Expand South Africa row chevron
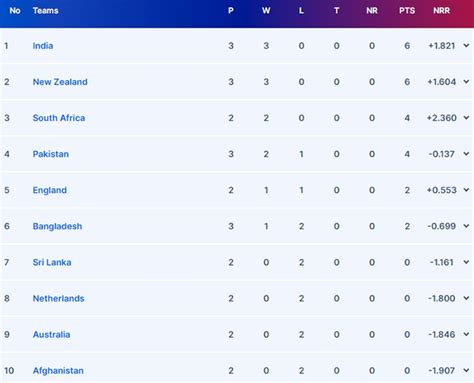 tap(466, 118)
